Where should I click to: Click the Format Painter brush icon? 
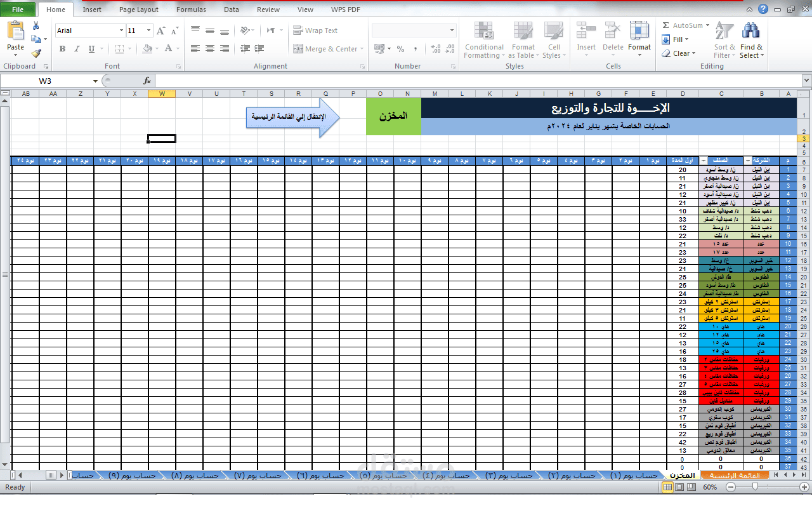pyautogui.click(x=36, y=54)
